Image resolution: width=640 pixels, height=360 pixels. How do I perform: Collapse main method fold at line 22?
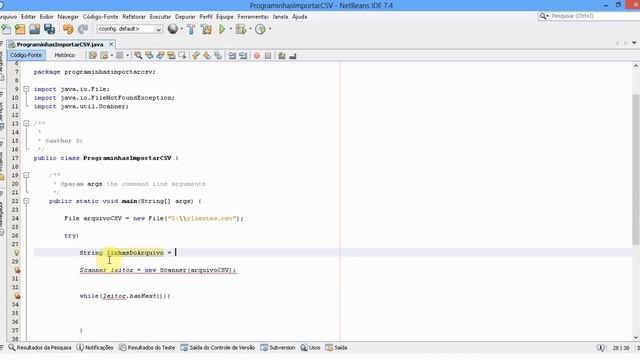[26, 201]
